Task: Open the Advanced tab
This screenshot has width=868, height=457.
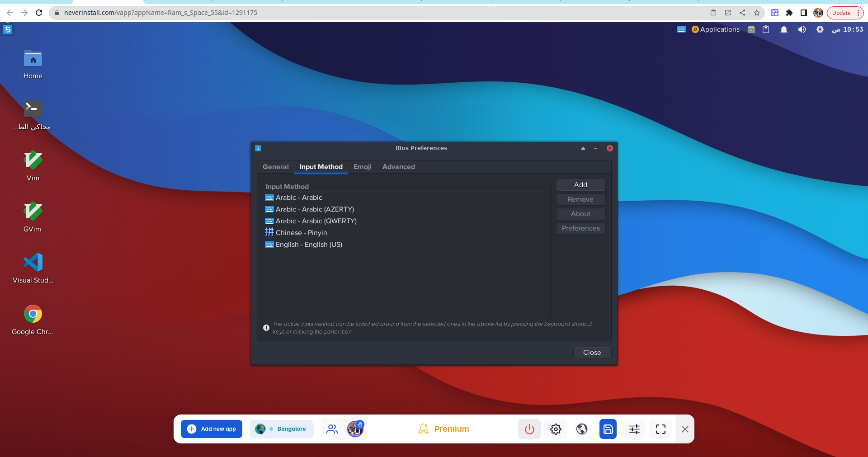Action: 398,167
